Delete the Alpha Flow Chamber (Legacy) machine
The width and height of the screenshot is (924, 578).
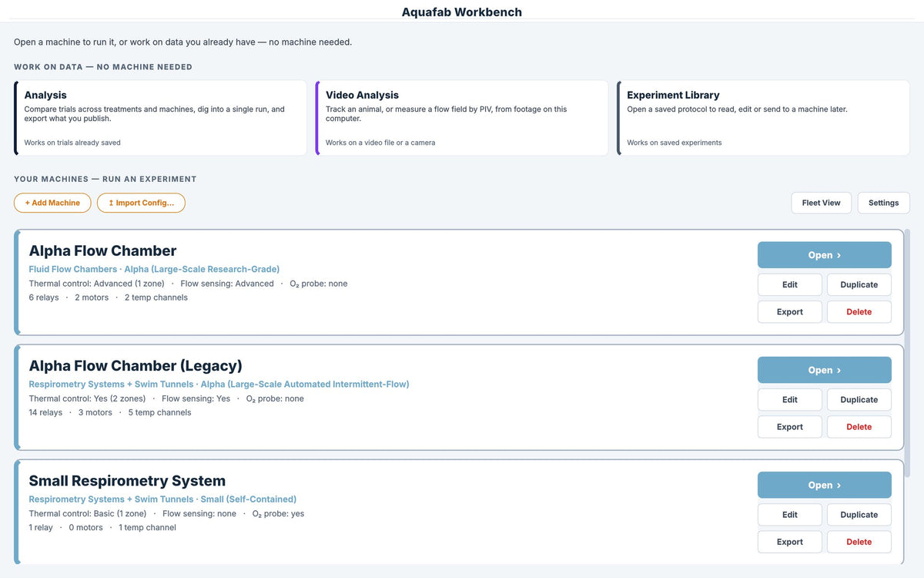(859, 427)
